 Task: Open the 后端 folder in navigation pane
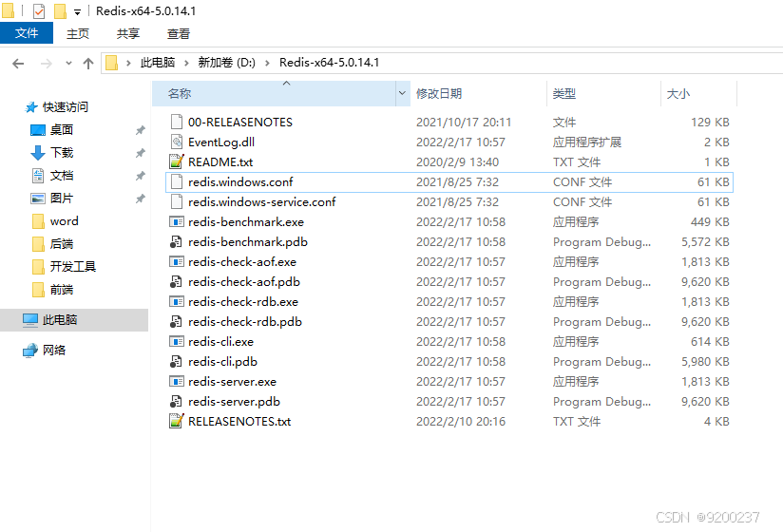coord(62,243)
